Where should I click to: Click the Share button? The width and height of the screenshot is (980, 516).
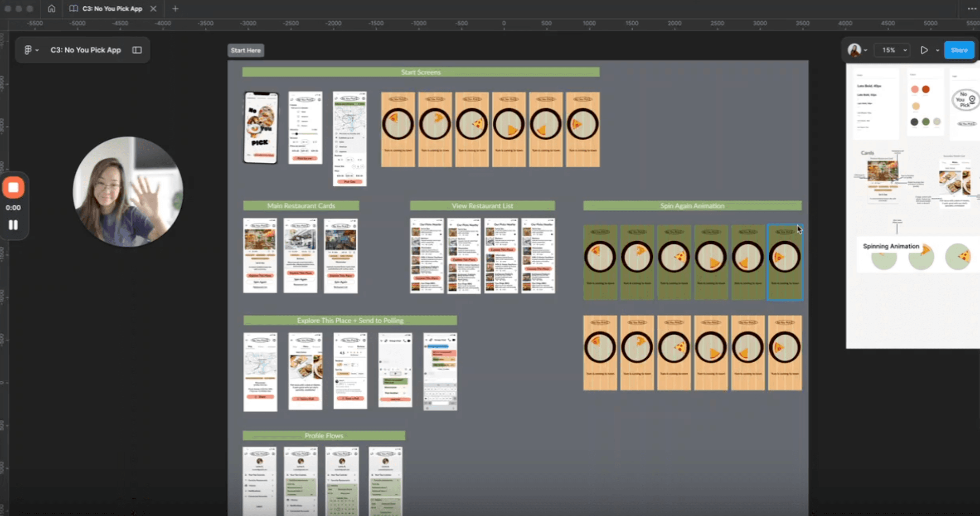pos(959,50)
